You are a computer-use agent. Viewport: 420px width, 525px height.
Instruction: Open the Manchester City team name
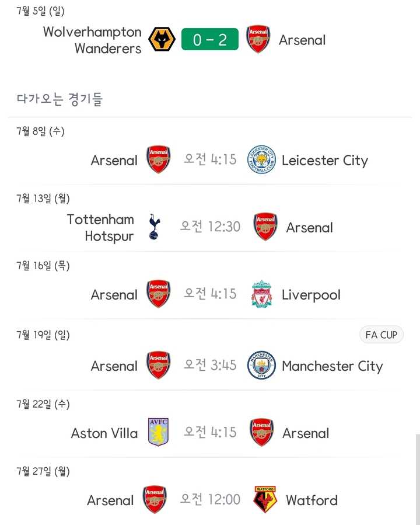[332, 366]
